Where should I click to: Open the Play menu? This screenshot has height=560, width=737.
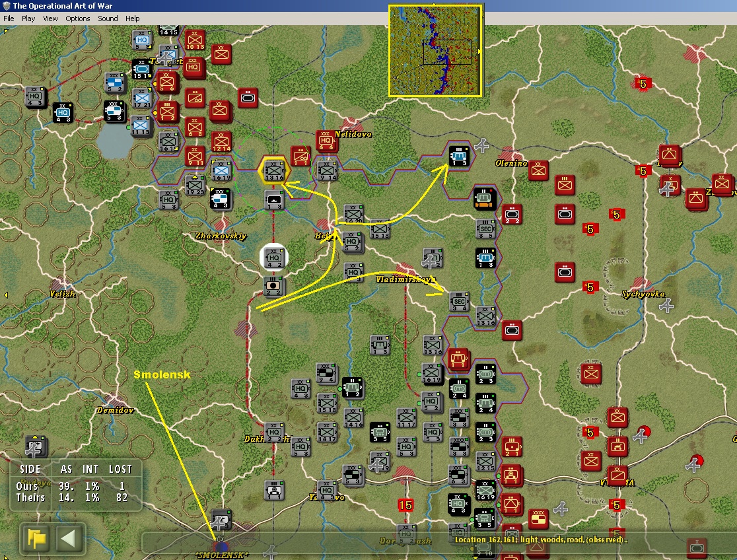28,18
